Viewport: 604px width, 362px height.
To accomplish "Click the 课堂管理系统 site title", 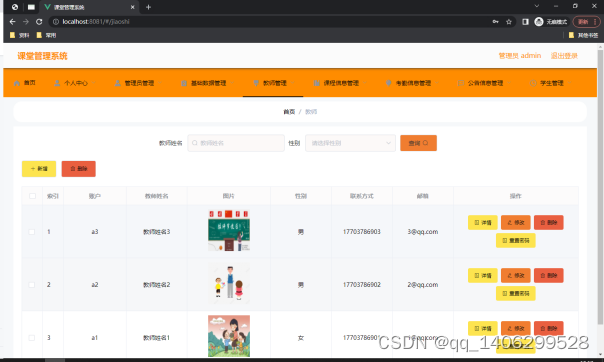I will point(42,56).
